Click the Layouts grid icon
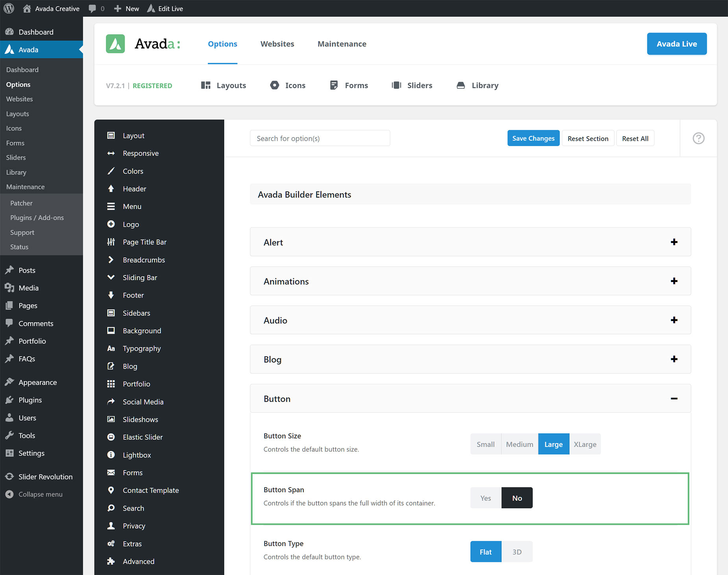 tap(206, 85)
